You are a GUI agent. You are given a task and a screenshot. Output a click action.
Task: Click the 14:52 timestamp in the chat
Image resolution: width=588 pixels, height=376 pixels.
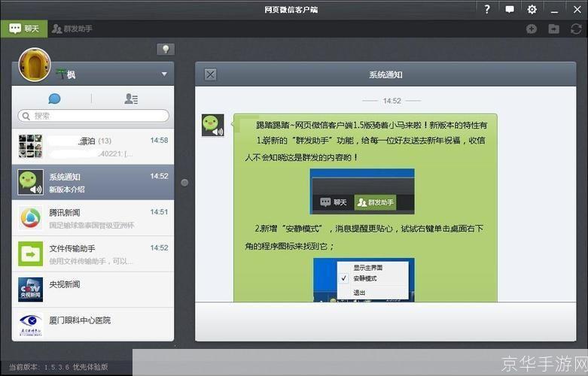click(392, 101)
